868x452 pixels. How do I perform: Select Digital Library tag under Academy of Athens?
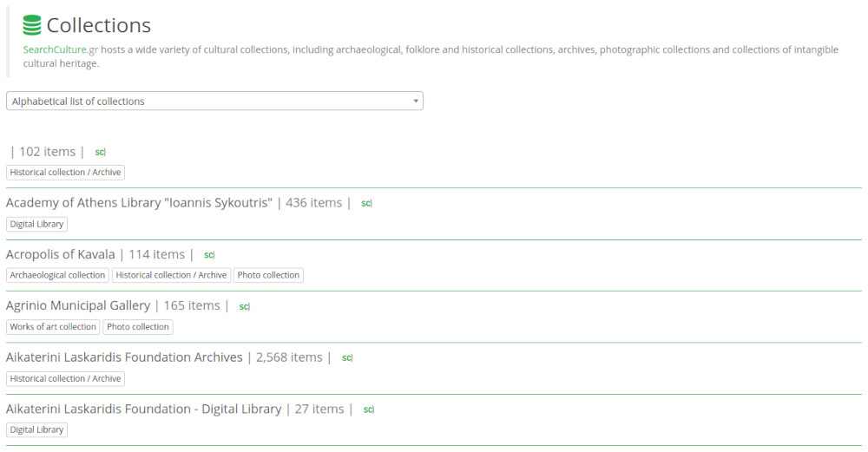(36, 224)
